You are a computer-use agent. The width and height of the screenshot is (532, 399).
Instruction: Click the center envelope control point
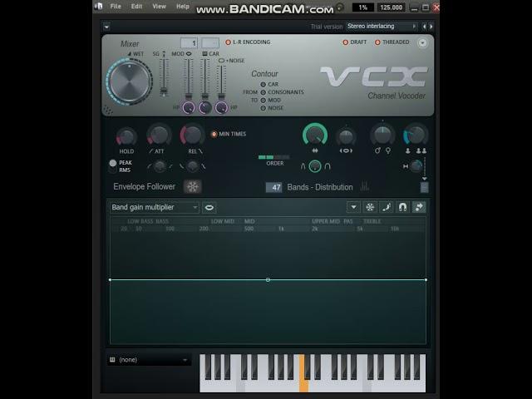268,279
